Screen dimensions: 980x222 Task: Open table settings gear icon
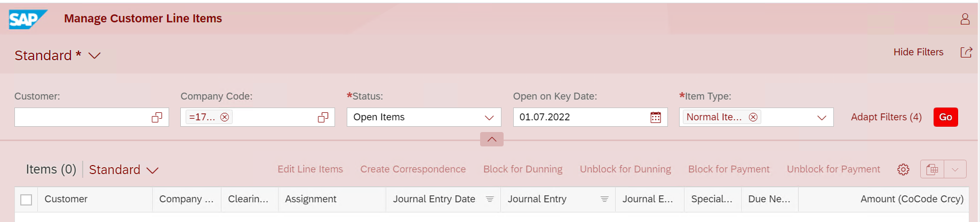pos(903,169)
